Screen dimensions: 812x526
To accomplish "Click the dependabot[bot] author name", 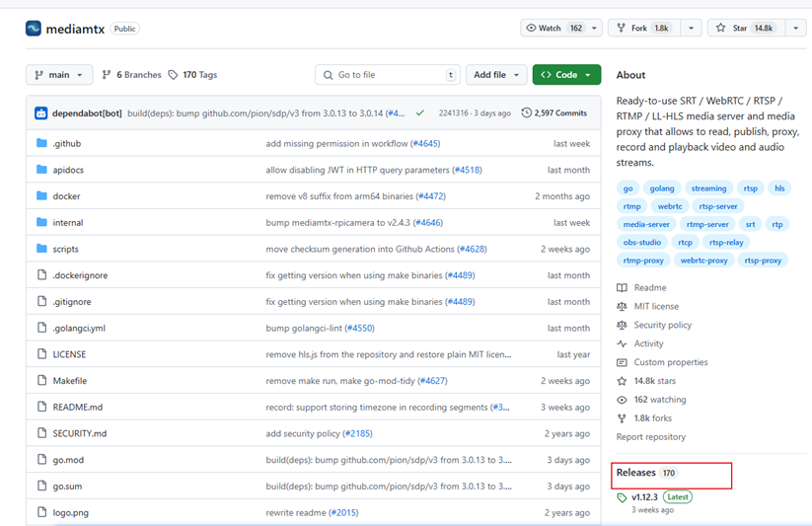I will click(x=87, y=113).
